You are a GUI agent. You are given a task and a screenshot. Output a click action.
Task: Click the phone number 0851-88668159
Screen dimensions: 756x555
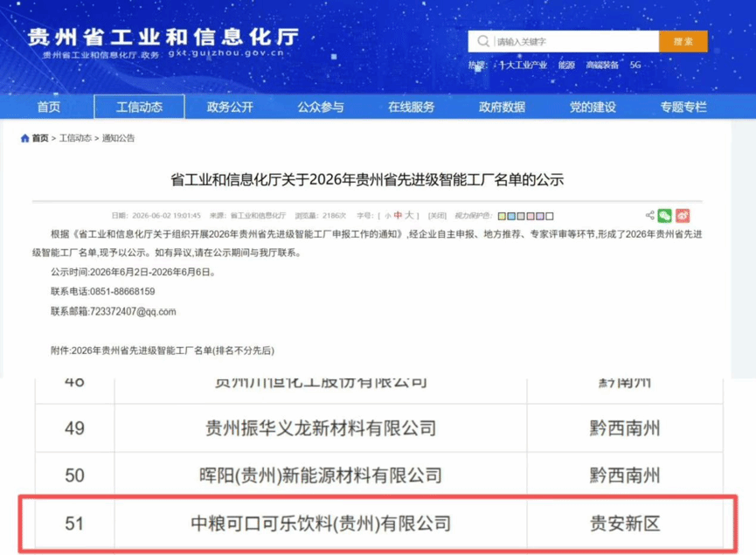[122, 291]
